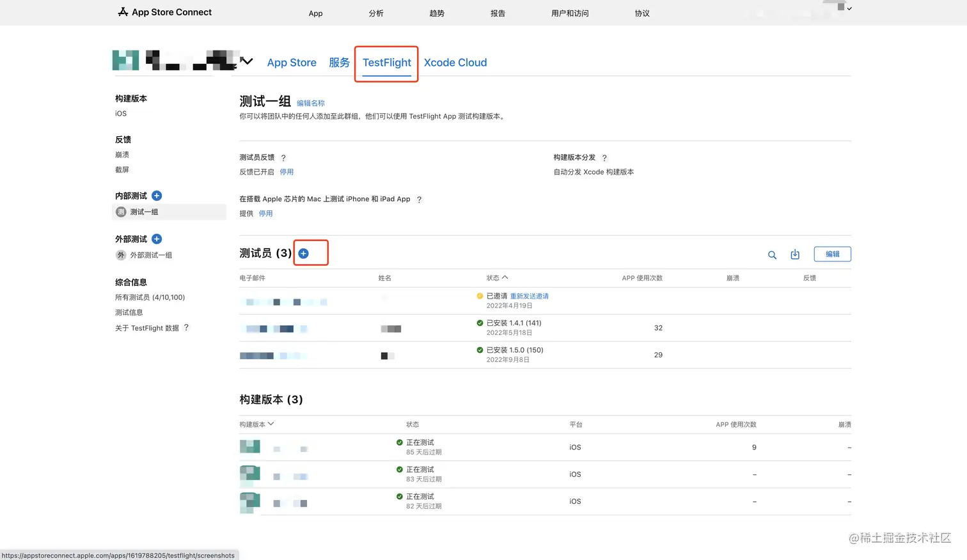
Task: Expand the app switcher chevron
Action: pyautogui.click(x=247, y=61)
